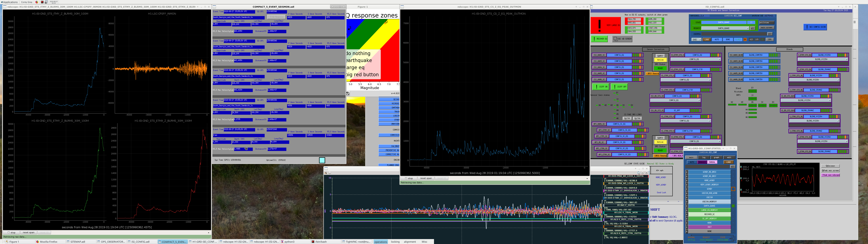Click the tools icon in the strip chart window

click(x=326, y=173)
